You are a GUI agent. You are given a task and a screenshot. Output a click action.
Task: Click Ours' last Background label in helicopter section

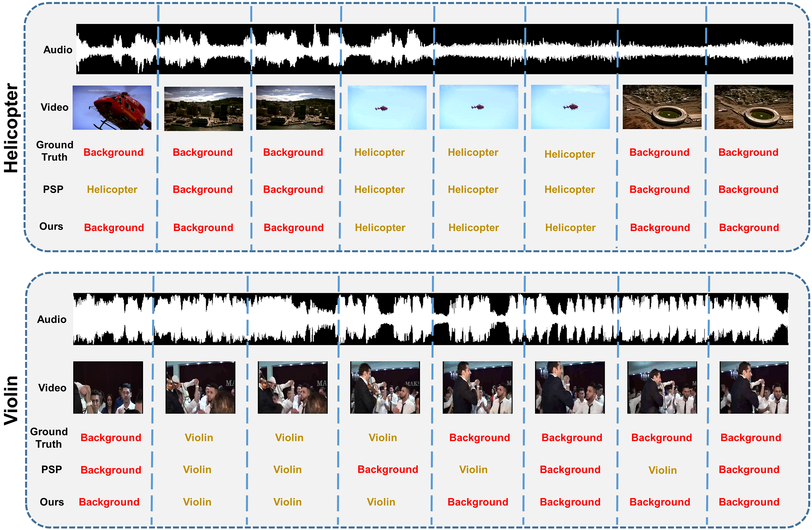tap(749, 227)
